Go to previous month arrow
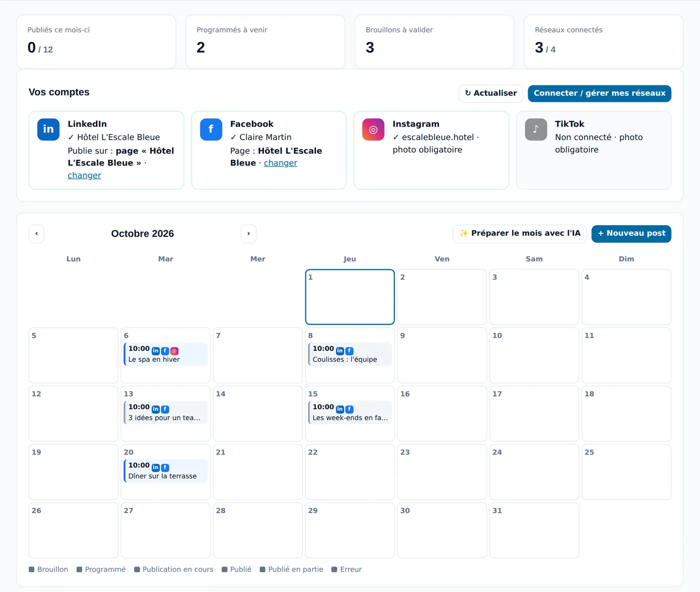Image resolution: width=700 pixels, height=592 pixels. (36, 234)
